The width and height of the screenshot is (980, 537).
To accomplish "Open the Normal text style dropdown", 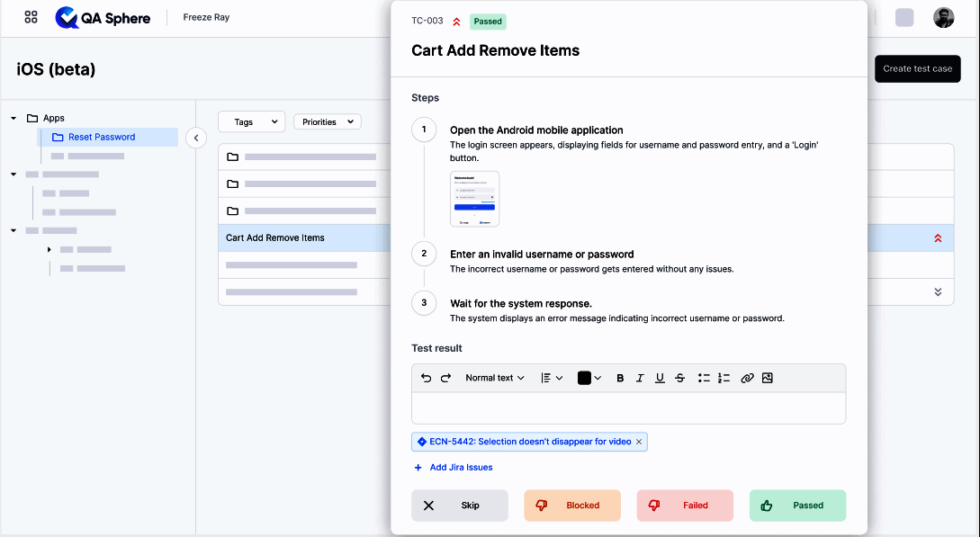I will pos(494,379).
